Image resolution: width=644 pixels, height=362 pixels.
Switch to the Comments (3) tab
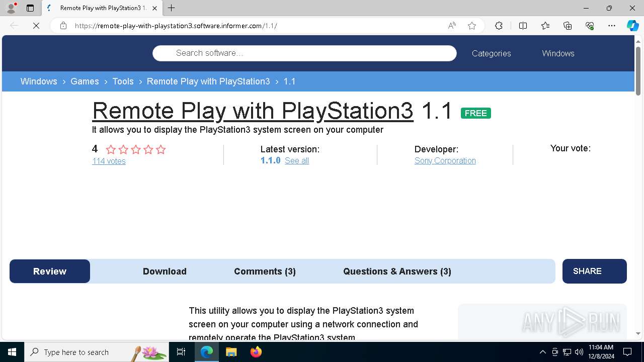pyautogui.click(x=265, y=271)
